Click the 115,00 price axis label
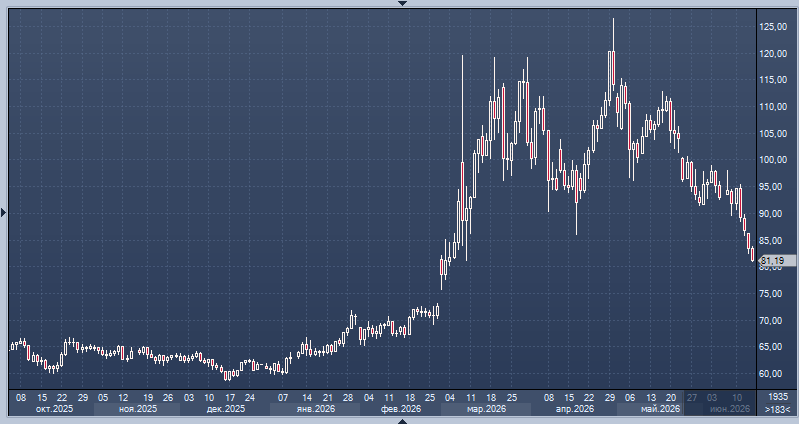 click(773, 80)
